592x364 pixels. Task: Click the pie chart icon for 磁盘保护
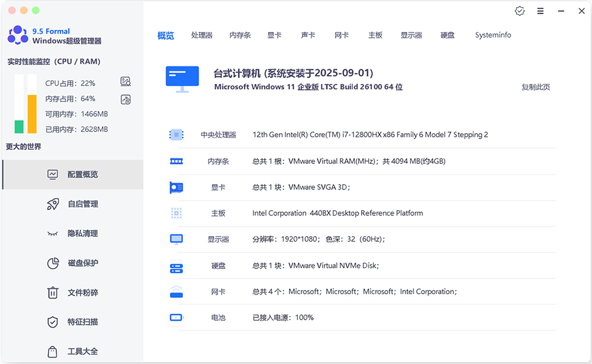(x=53, y=263)
